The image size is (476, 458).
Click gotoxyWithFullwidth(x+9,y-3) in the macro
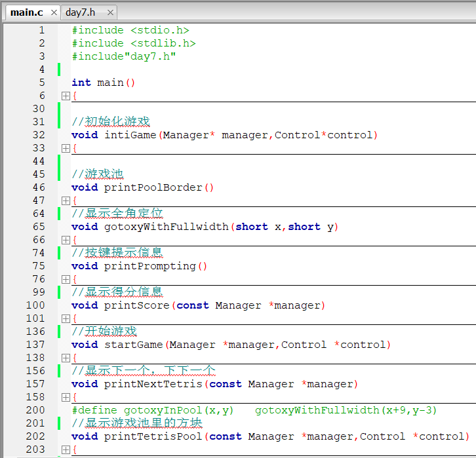346,410
